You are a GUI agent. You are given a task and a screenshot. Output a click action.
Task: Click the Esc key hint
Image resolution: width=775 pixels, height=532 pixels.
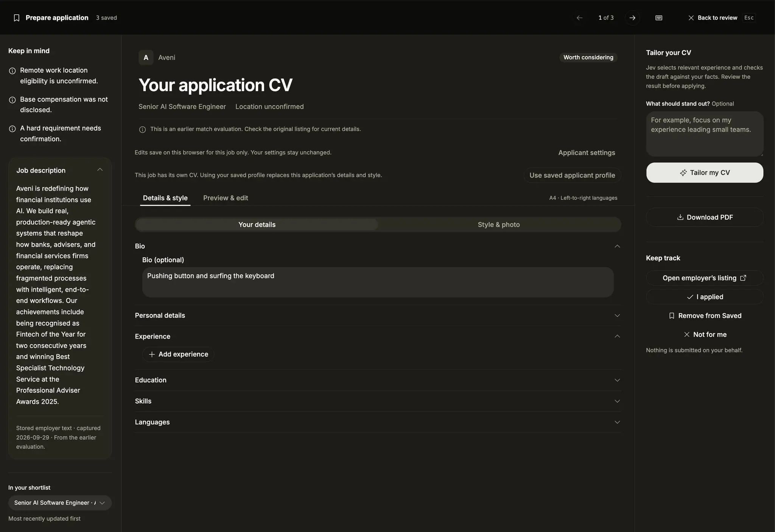749,18
